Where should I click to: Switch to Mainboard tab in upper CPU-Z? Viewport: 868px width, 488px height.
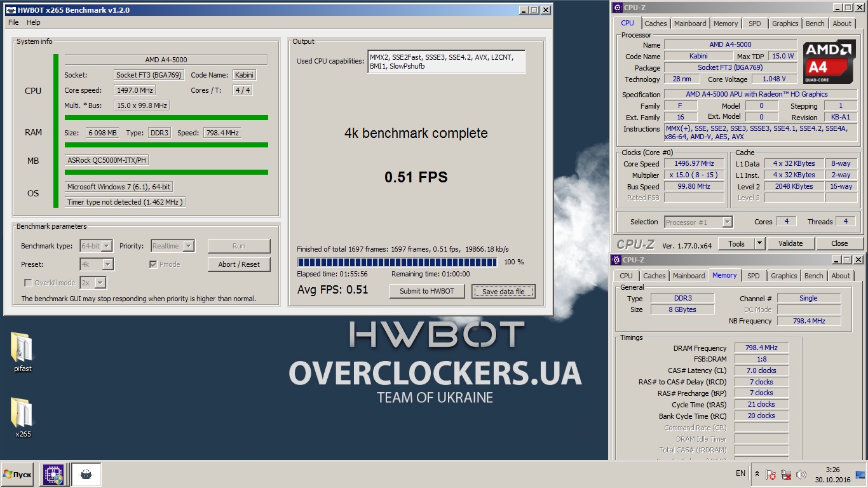tap(690, 24)
